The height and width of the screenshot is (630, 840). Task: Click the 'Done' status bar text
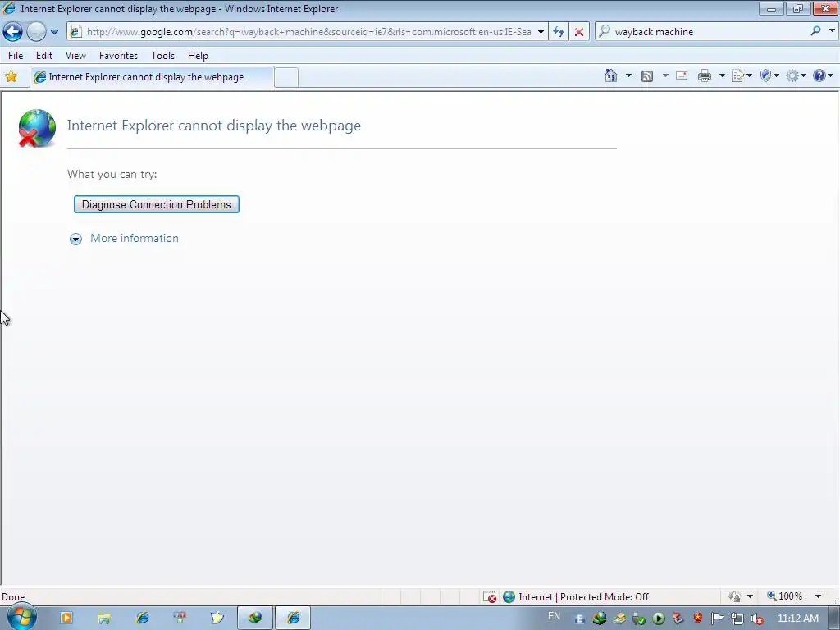point(13,597)
